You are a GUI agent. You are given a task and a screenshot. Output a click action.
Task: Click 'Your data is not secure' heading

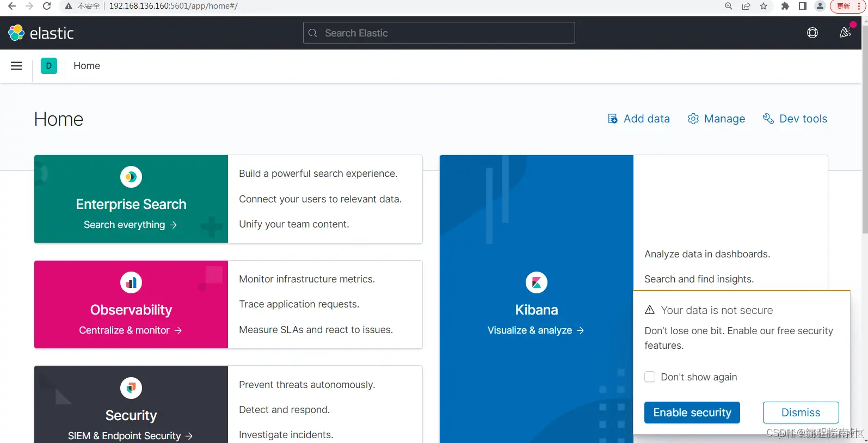(x=717, y=310)
